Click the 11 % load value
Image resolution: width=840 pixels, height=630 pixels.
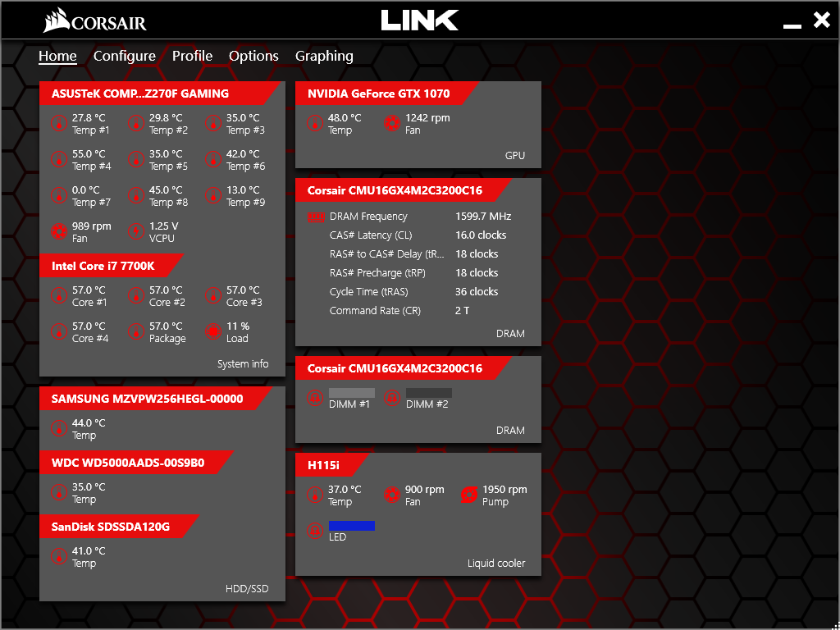(238, 326)
